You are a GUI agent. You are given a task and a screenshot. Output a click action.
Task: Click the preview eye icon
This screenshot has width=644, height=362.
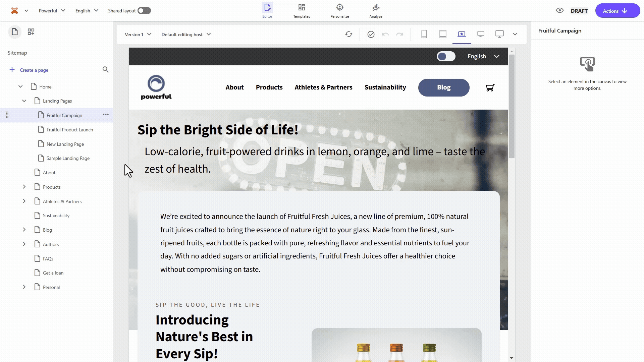(560, 10)
